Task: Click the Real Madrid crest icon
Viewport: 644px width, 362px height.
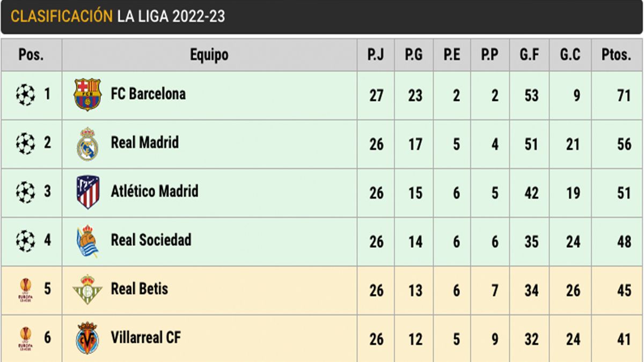Action: coord(87,144)
